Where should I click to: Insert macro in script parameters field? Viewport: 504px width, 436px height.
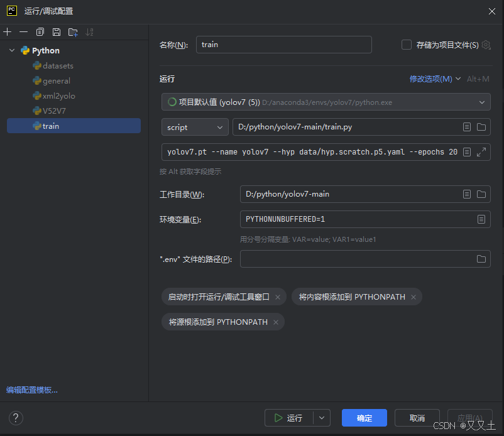(467, 152)
